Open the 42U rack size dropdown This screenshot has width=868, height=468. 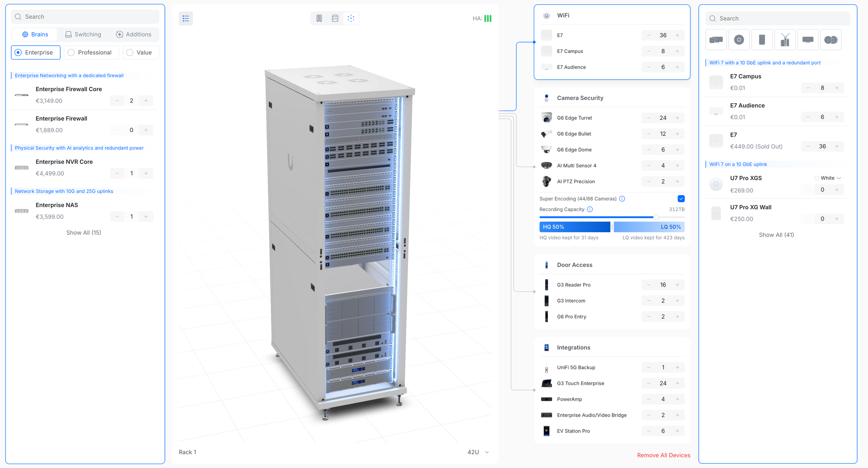coord(478,452)
